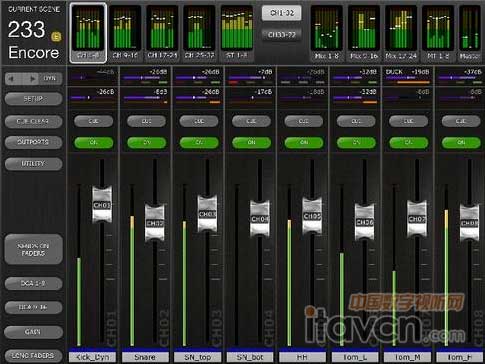This screenshot has height=364, width=485.
Task: Select the Tom_M channel name label
Action: (x=407, y=357)
